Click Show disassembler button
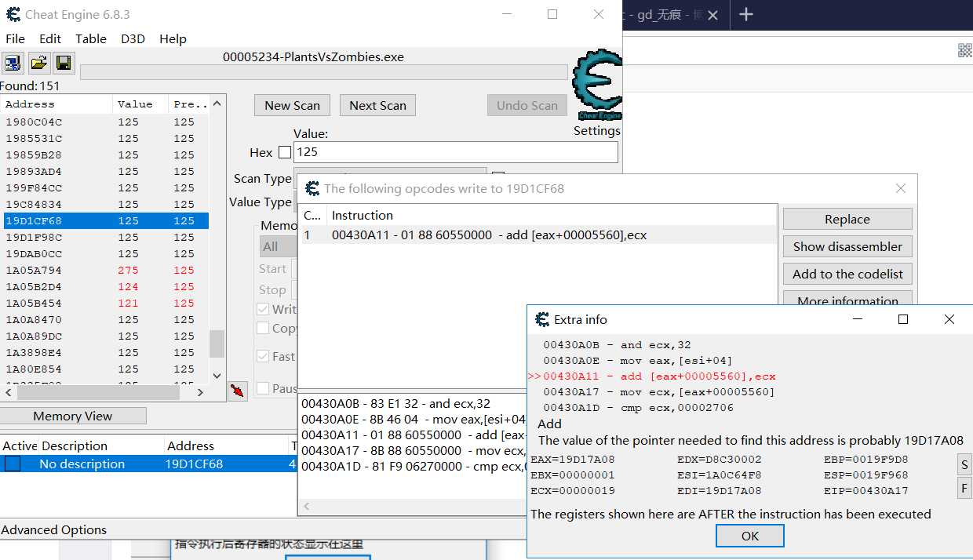The image size is (973, 560). (x=847, y=246)
